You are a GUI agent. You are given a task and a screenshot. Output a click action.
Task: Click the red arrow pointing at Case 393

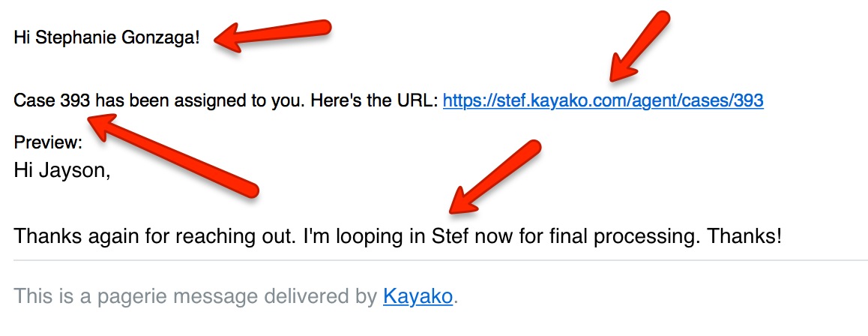pyautogui.click(x=172, y=155)
